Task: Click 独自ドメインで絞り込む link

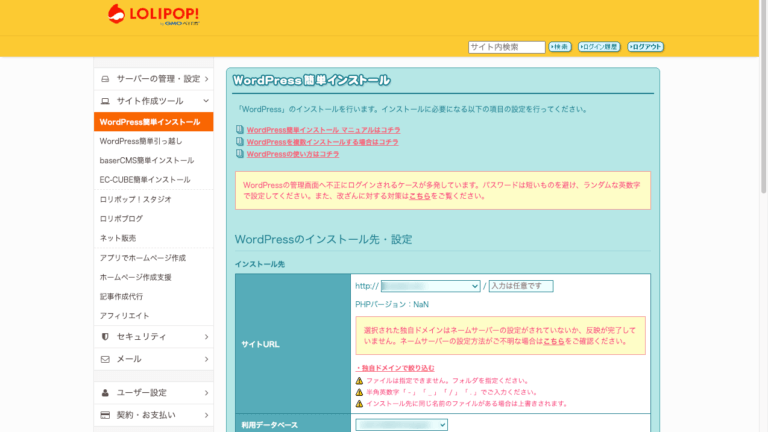Action: (395, 368)
